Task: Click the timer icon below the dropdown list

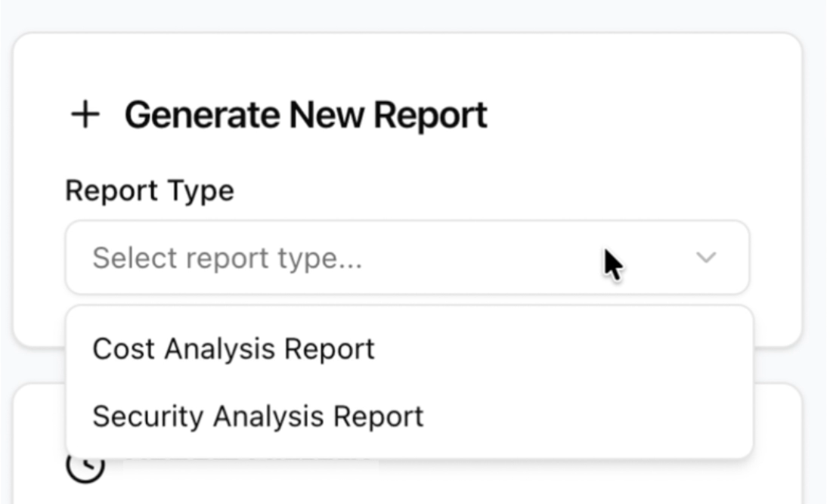Action: point(85,468)
